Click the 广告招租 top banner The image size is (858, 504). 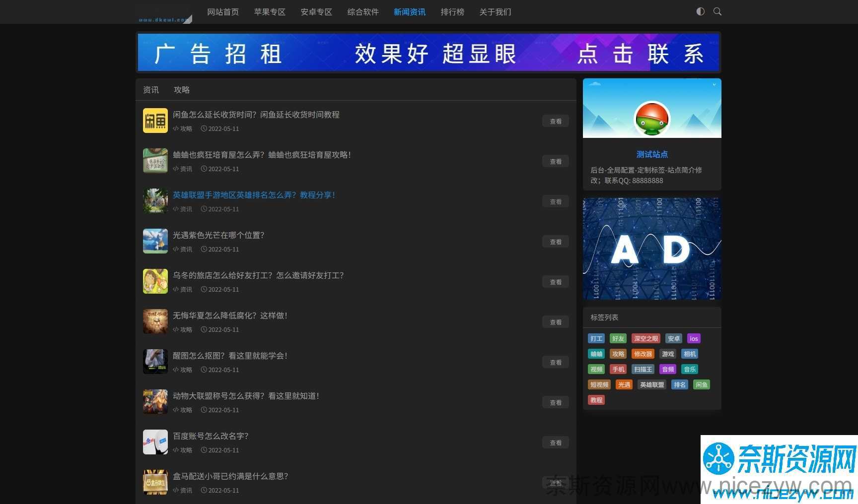(x=429, y=53)
